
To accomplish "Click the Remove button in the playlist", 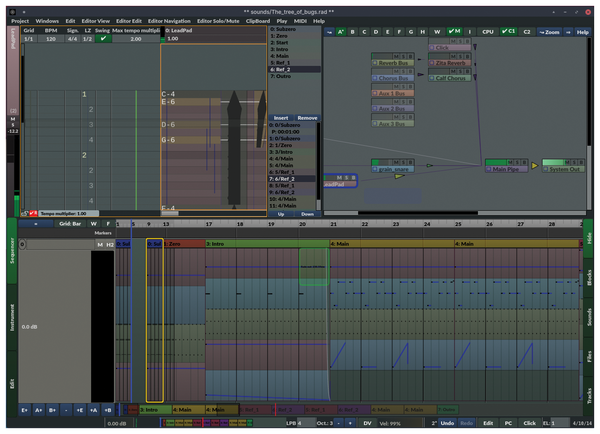I will click(x=307, y=118).
